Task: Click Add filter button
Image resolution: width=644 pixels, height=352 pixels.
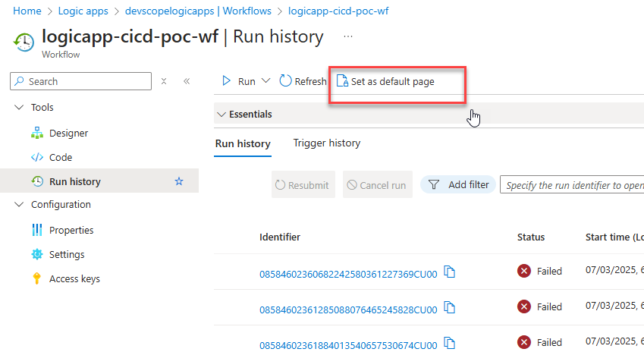Action: 459,184
